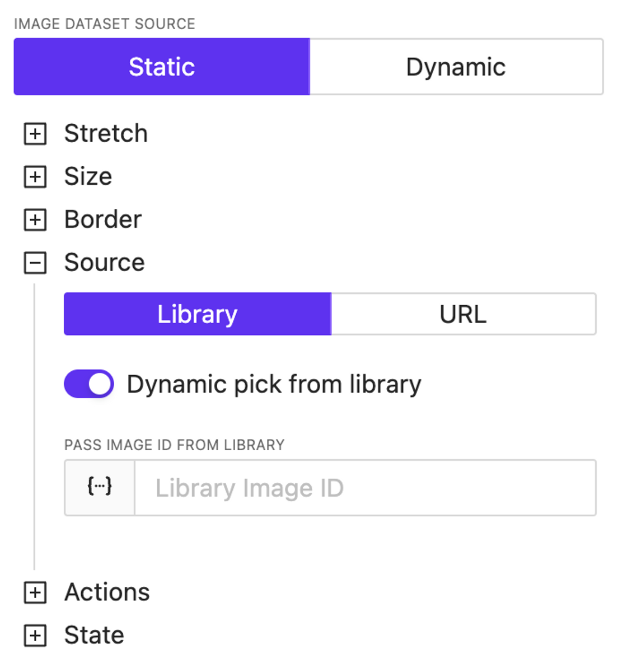Open the Size section by its label

click(x=88, y=177)
